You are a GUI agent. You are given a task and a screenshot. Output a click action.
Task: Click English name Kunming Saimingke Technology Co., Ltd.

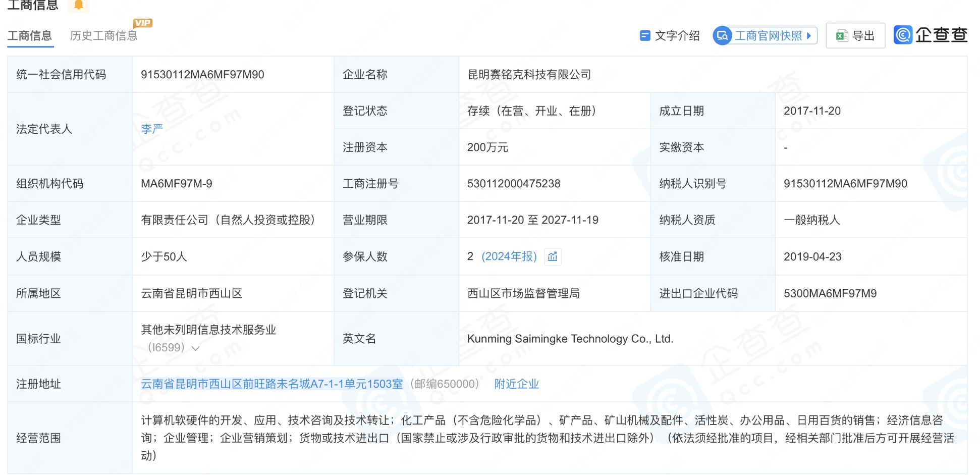pyautogui.click(x=570, y=339)
